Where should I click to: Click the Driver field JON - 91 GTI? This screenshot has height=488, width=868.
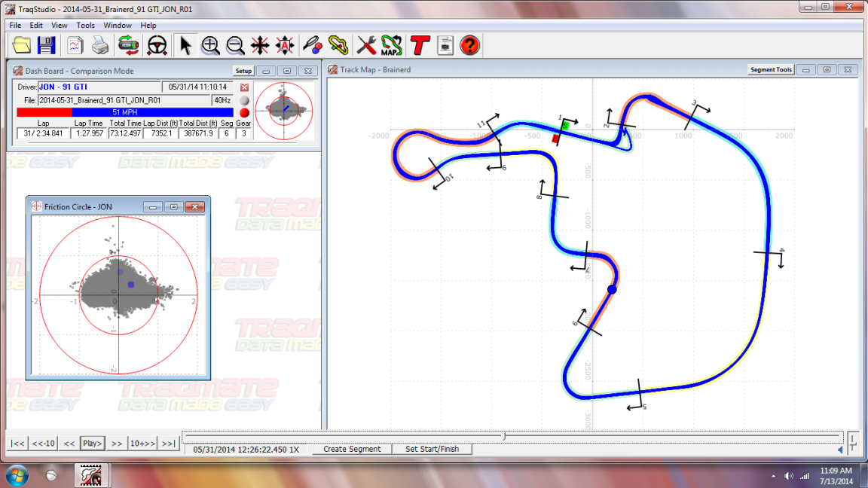click(99, 87)
